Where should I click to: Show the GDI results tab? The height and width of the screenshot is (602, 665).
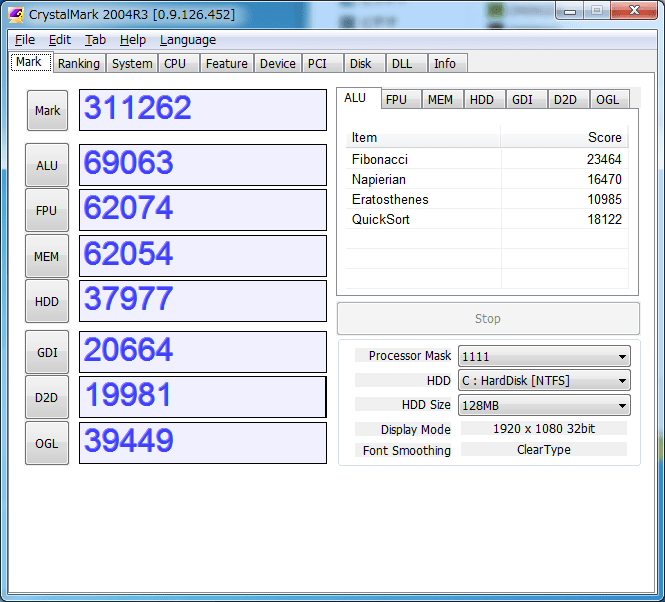526,99
